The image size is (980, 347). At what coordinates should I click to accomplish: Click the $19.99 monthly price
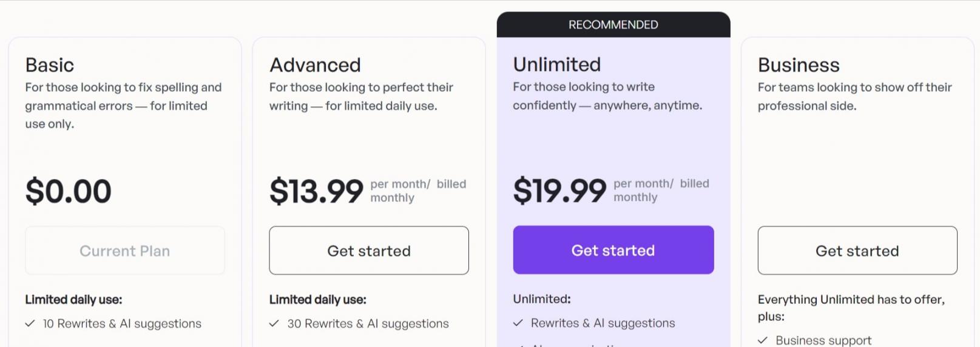coord(559,190)
